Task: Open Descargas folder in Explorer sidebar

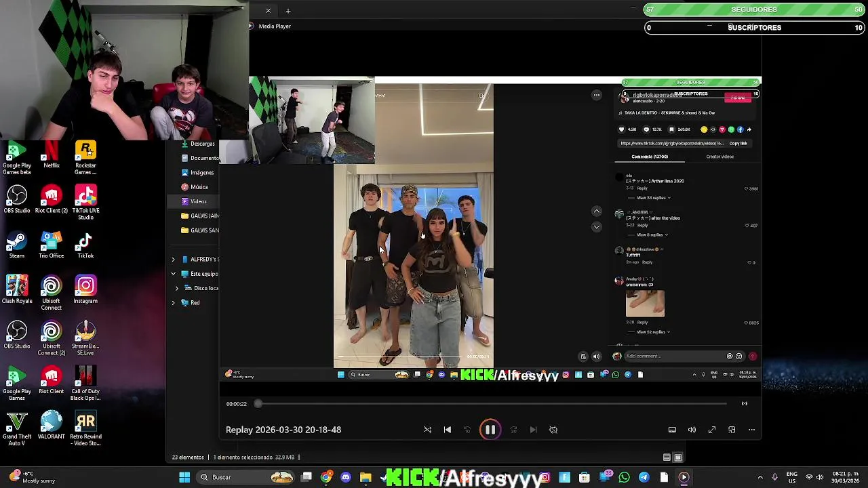Action: 199,144
